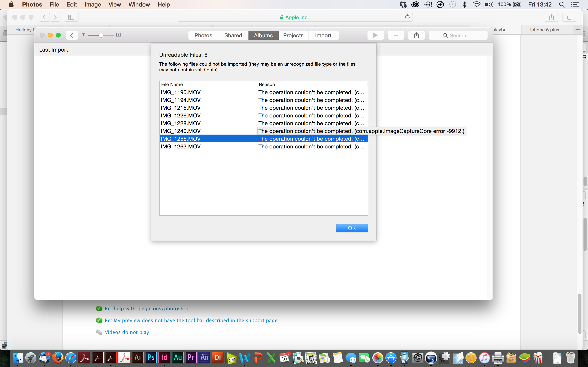Screen dimensions: 588x367
Task: Click the Search field in Photos
Action: tap(458, 35)
